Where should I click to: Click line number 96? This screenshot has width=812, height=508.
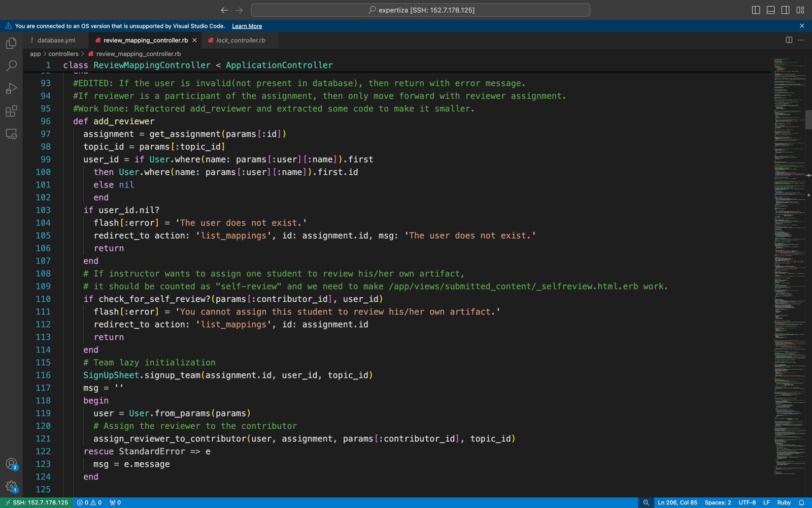point(46,121)
